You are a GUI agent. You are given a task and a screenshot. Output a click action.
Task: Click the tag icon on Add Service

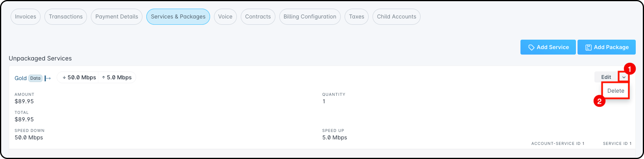pyautogui.click(x=531, y=48)
